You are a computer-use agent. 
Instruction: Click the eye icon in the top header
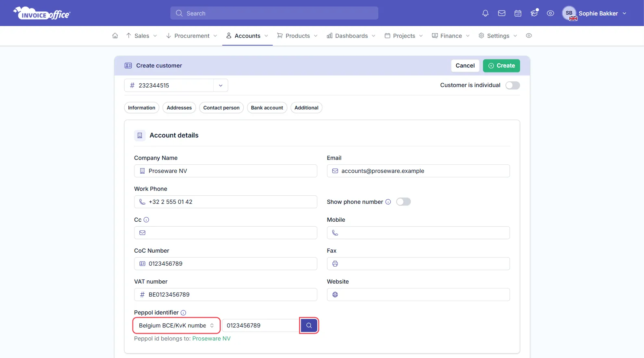tap(551, 13)
